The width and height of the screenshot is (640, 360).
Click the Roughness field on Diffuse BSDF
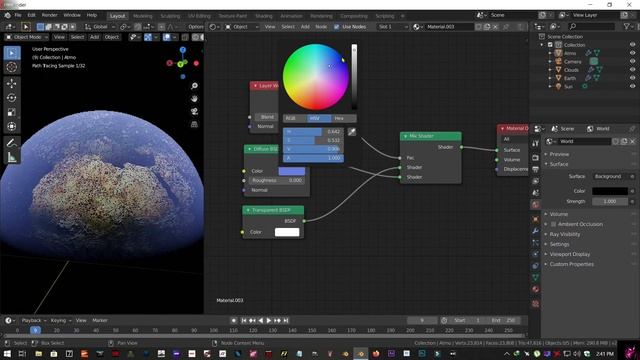[x=277, y=180]
